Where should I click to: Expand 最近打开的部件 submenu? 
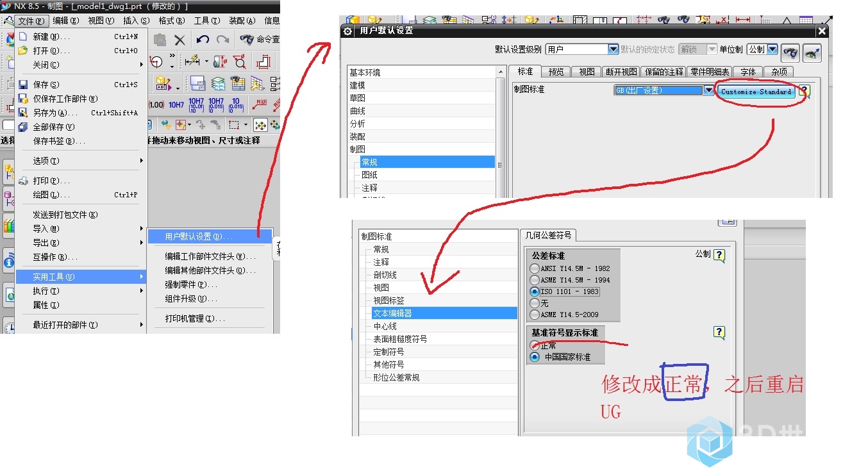coord(142,325)
